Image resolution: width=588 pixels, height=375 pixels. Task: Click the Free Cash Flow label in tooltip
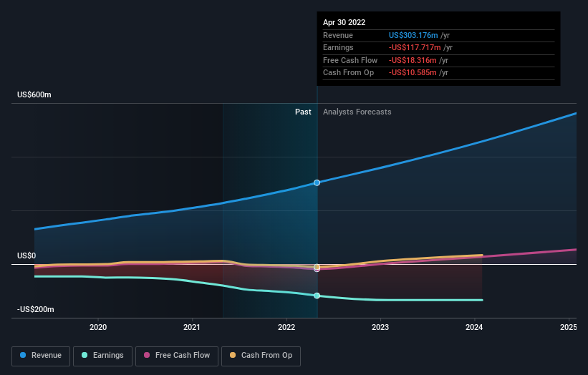point(350,60)
